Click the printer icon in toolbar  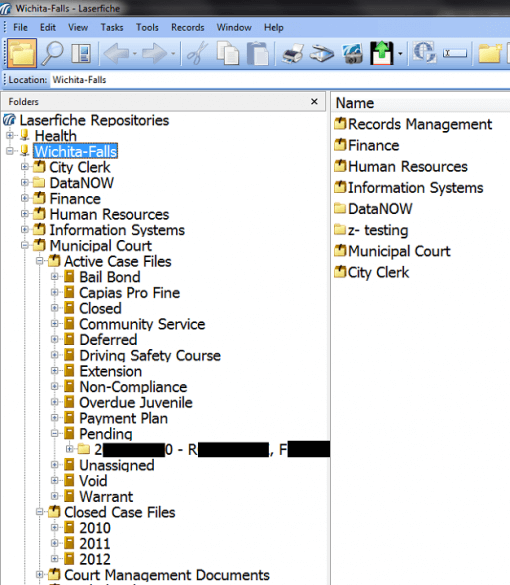click(293, 53)
